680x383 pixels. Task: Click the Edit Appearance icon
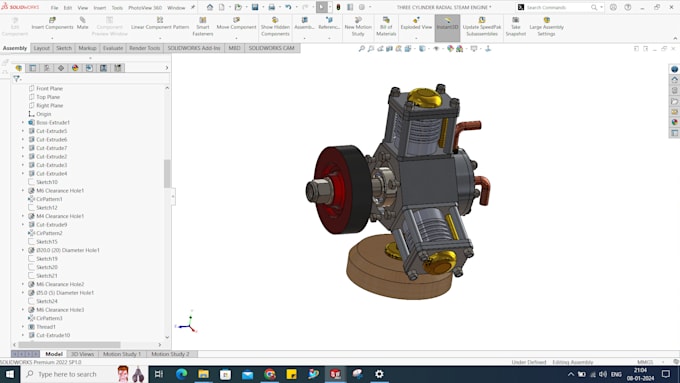coord(450,49)
